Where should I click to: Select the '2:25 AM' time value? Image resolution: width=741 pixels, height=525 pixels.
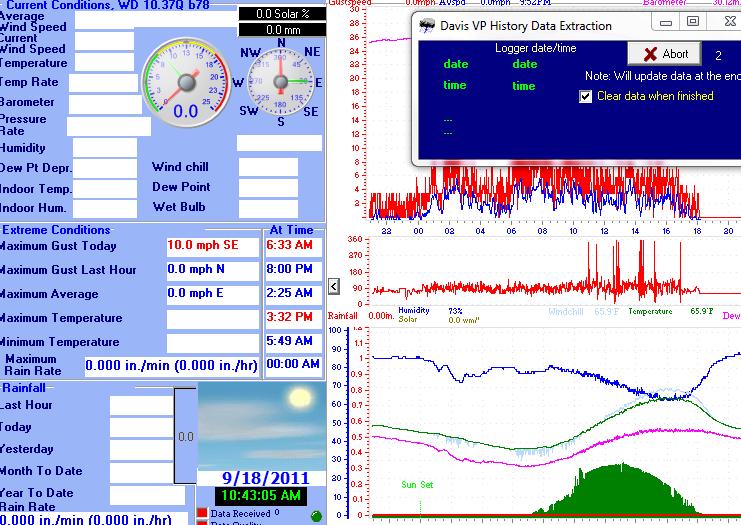coord(293,293)
